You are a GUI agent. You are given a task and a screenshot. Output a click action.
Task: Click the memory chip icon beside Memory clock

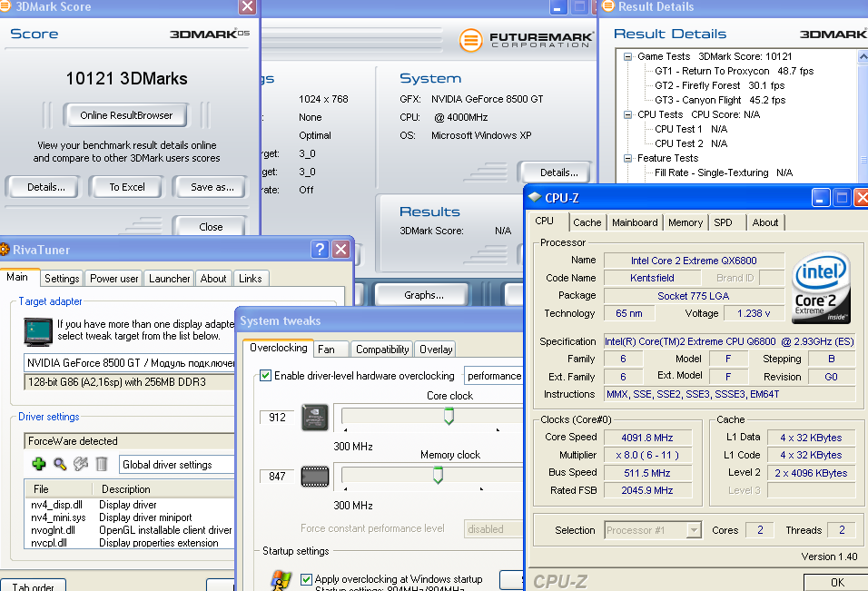(x=315, y=477)
